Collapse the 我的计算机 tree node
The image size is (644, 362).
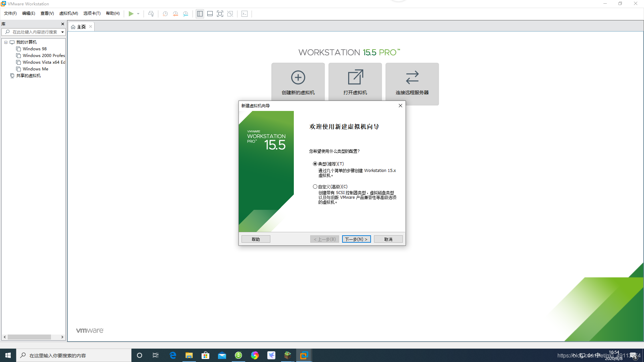click(6, 42)
